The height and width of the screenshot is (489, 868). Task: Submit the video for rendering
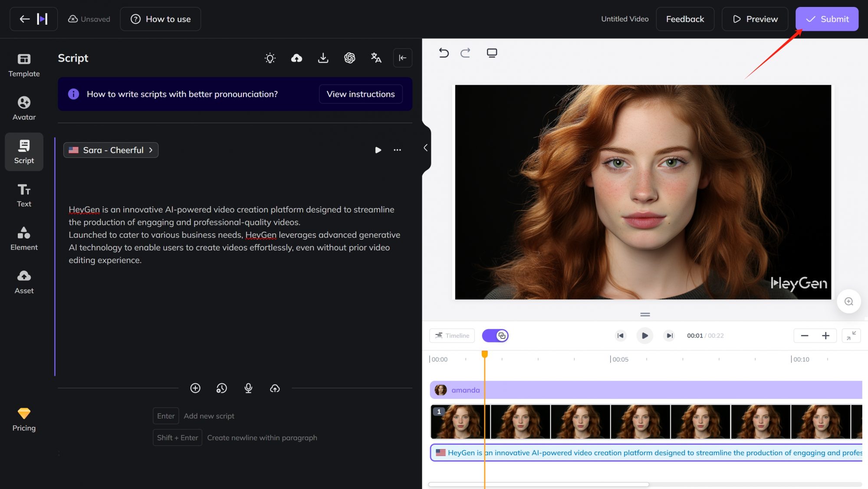(x=827, y=19)
